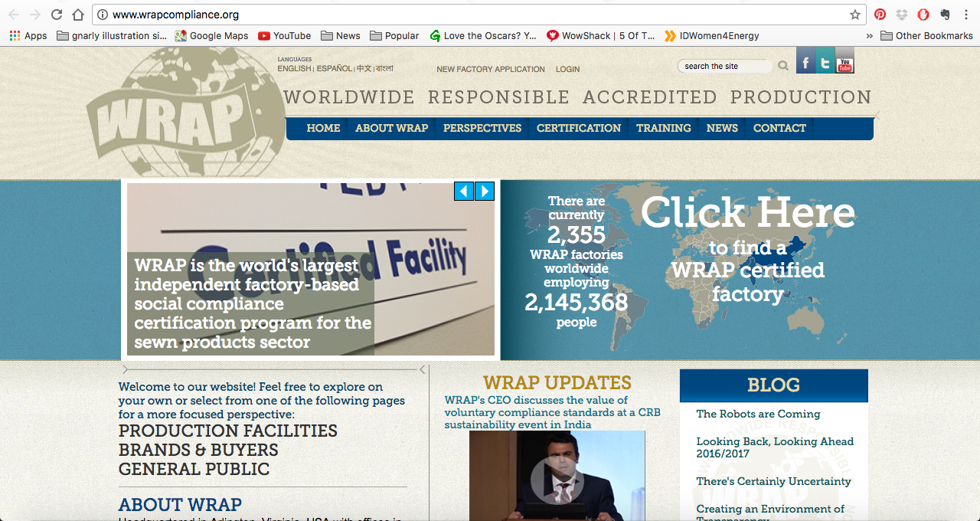Go back using the browser back arrow

tap(14, 15)
